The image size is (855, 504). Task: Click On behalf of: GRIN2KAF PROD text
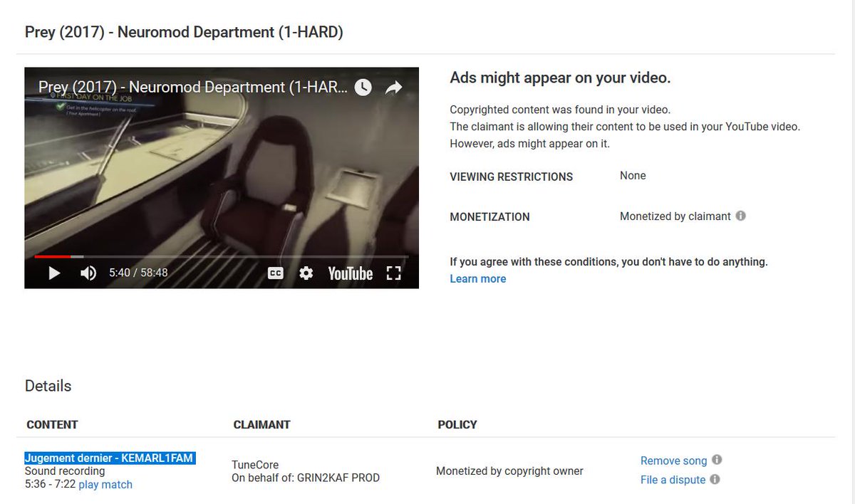[x=306, y=478]
